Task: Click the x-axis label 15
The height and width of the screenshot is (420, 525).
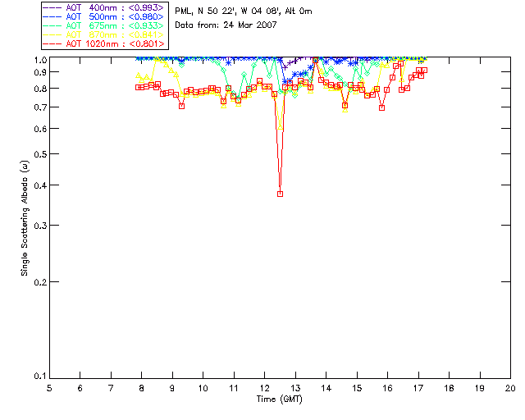Action: [x=357, y=388]
